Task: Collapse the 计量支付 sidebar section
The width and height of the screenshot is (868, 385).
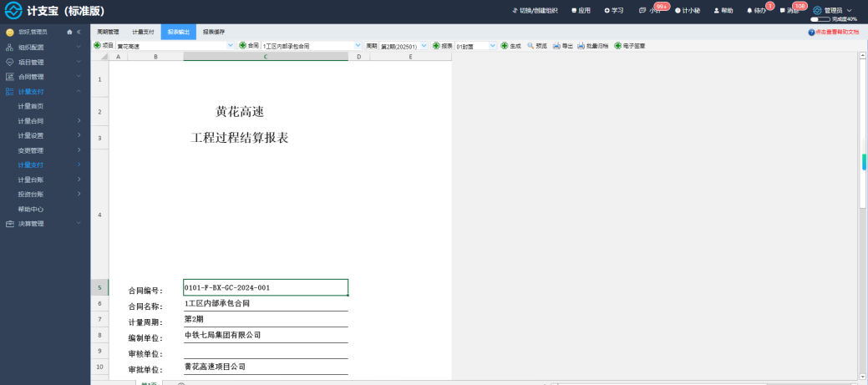Action: click(45, 91)
